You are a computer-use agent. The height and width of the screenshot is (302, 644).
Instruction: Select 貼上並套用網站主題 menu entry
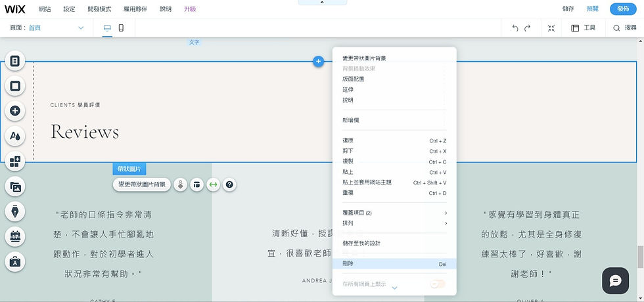point(394,183)
